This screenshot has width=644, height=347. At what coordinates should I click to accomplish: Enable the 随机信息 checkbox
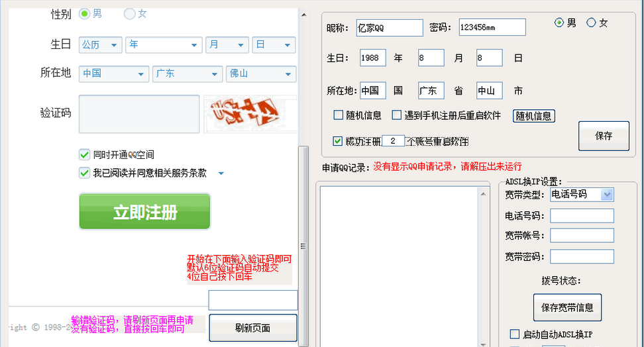tap(338, 115)
